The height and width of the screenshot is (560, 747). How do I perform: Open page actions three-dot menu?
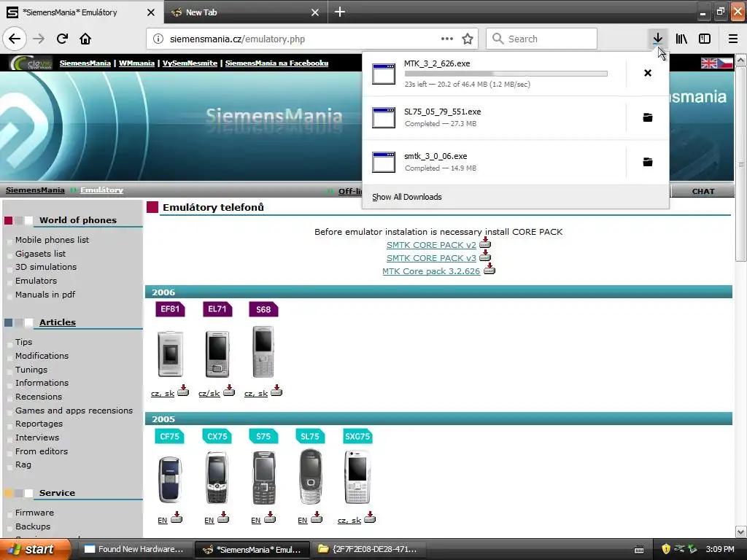(447, 39)
